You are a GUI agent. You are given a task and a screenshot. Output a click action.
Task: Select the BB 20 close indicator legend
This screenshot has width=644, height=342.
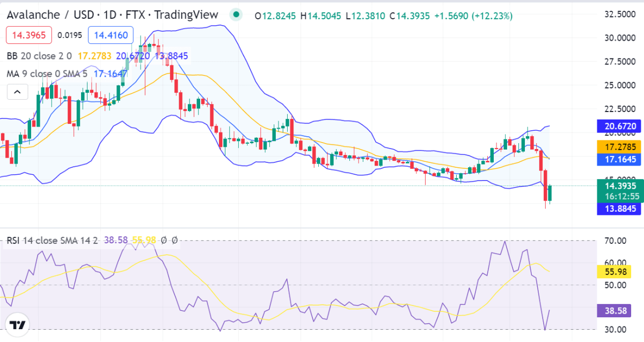click(40, 55)
